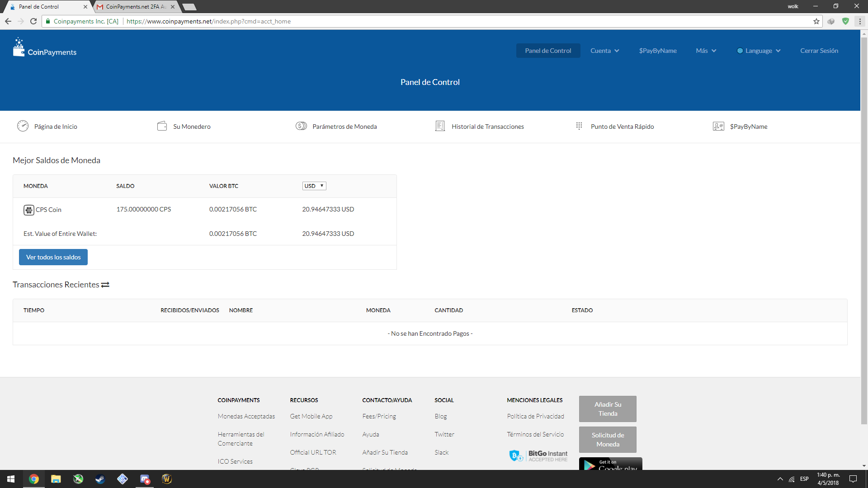
Task: Click the Wi-Fi network tray icon
Action: pos(792,479)
